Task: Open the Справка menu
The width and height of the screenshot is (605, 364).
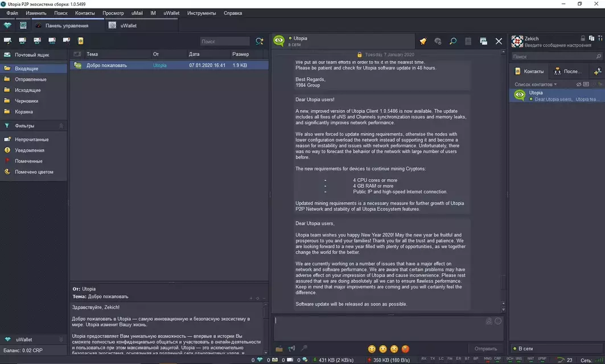Action: click(233, 13)
